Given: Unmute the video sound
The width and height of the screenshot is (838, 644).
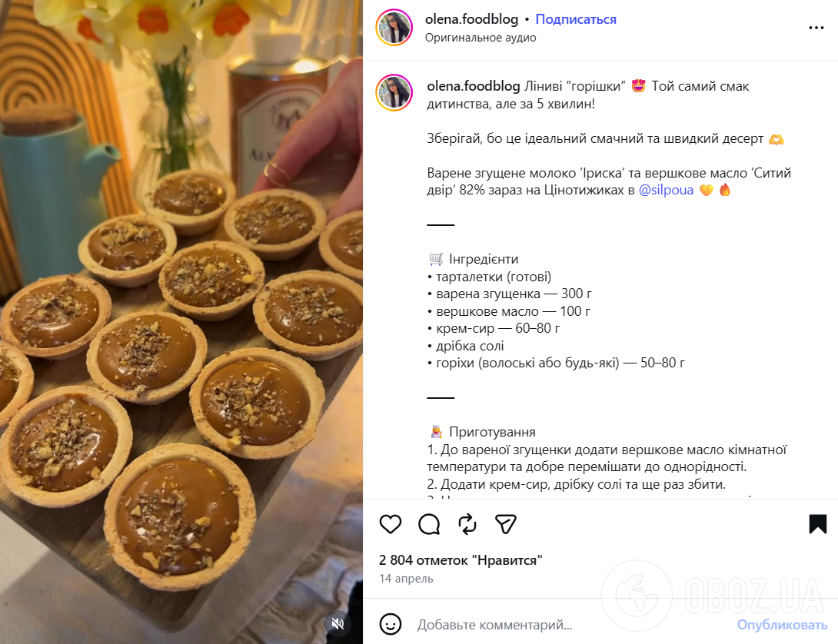Looking at the screenshot, I should [x=338, y=623].
